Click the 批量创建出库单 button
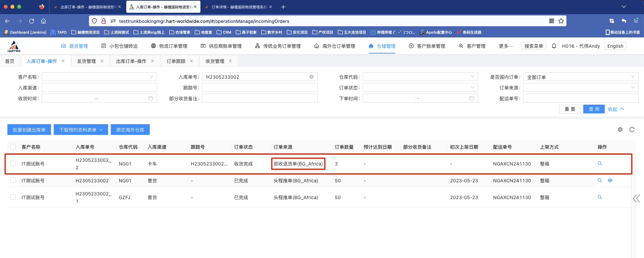 coord(29,130)
